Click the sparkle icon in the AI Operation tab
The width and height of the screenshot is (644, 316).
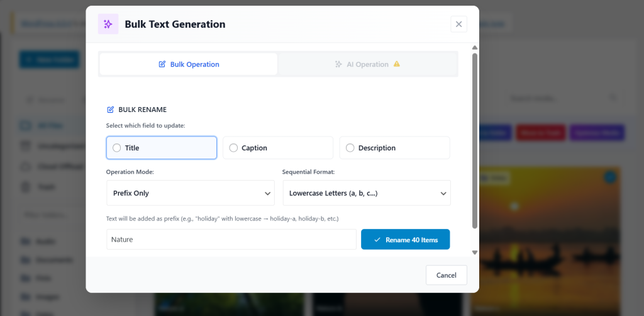click(338, 64)
